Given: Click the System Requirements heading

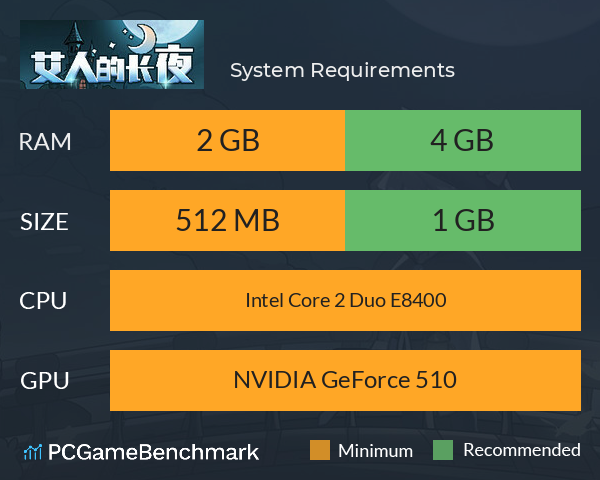Looking at the screenshot, I should click(x=342, y=71).
